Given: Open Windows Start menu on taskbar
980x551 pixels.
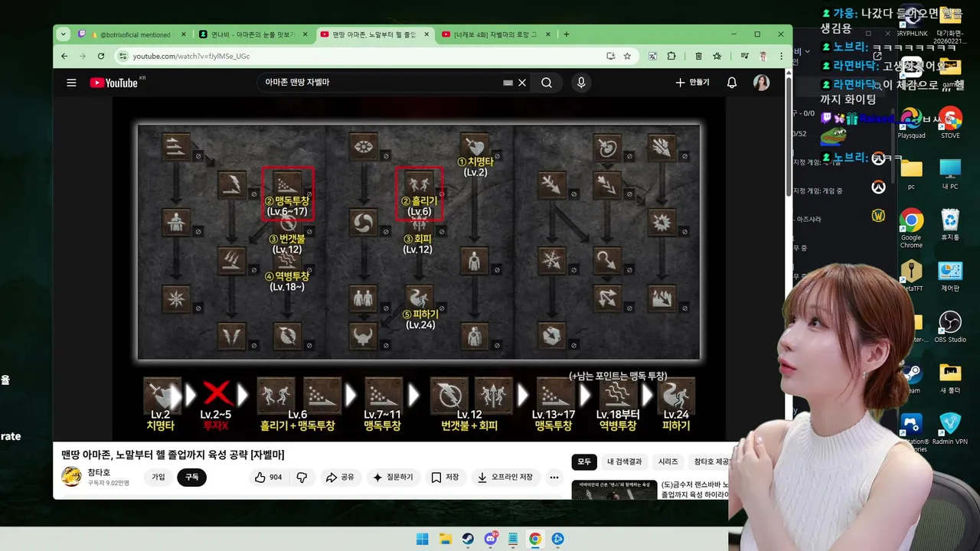Looking at the screenshot, I should [x=423, y=539].
